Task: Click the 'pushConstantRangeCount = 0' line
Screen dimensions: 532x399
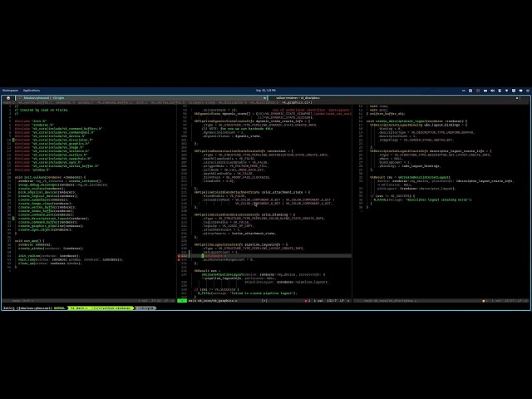Action: tap(229, 260)
